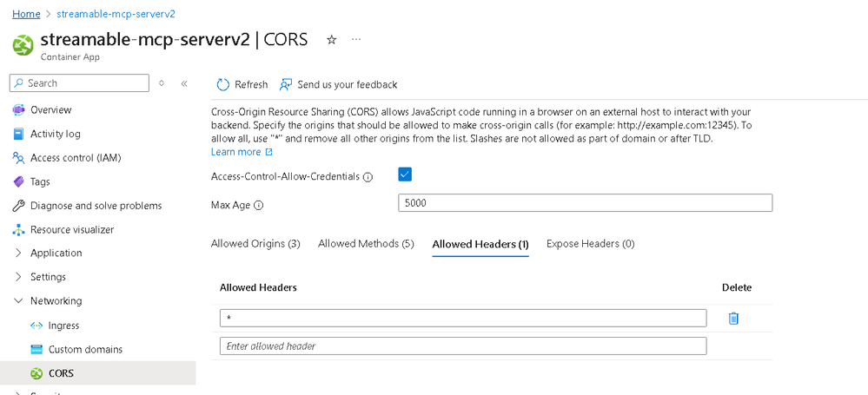Open Diagnose and solve problems
This screenshot has height=395, width=868.
(96, 206)
